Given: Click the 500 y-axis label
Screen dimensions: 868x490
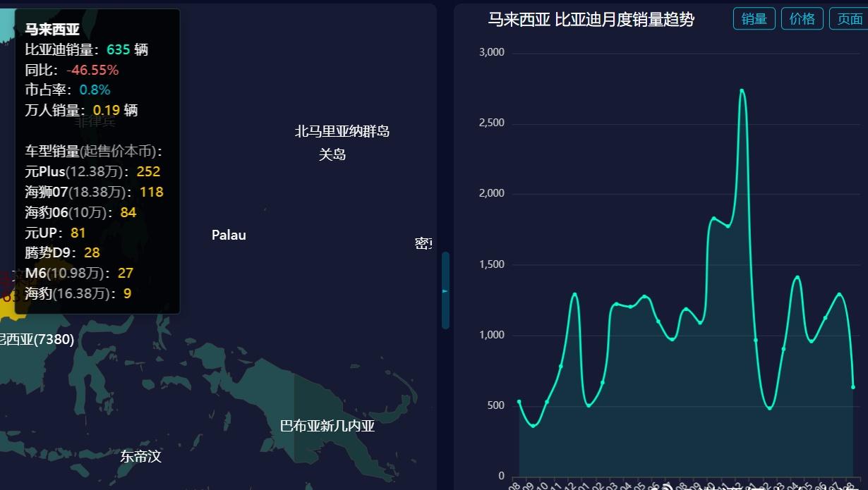Looking at the screenshot, I should tap(495, 405).
